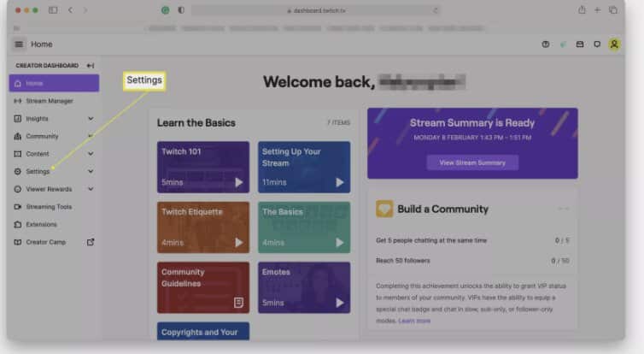Image resolution: width=644 pixels, height=354 pixels.
Task: Open the inbox icon in top bar
Action: tap(580, 44)
